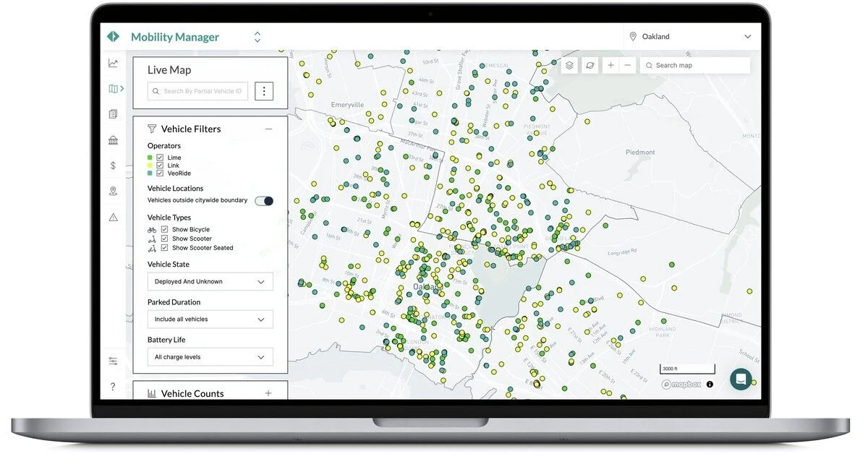The width and height of the screenshot is (868, 459).
Task: Uncheck the Link operator checkbox
Action: (160, 166)
